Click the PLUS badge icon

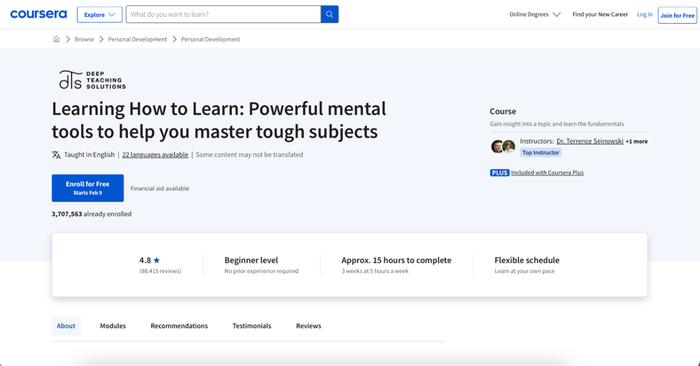pyautogui.click(x=499, y=173)
